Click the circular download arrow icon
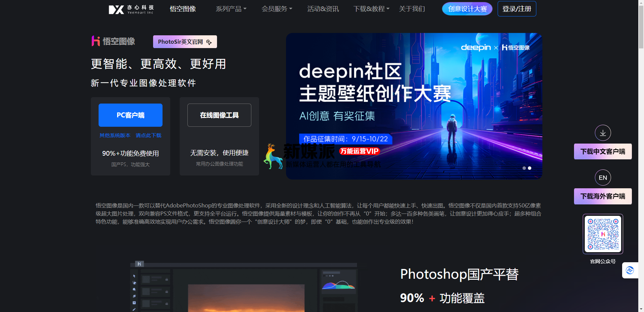The image size is (644, 312). click(x=603, y=133)
